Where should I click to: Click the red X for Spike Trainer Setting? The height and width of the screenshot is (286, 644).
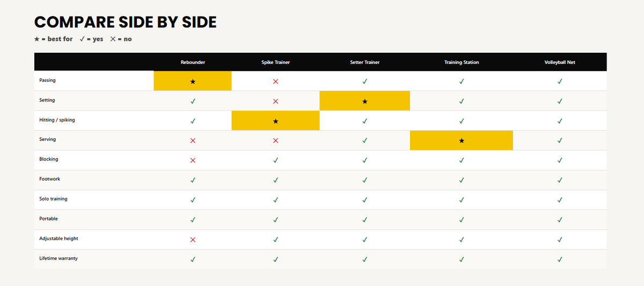[x=275, y=101]
